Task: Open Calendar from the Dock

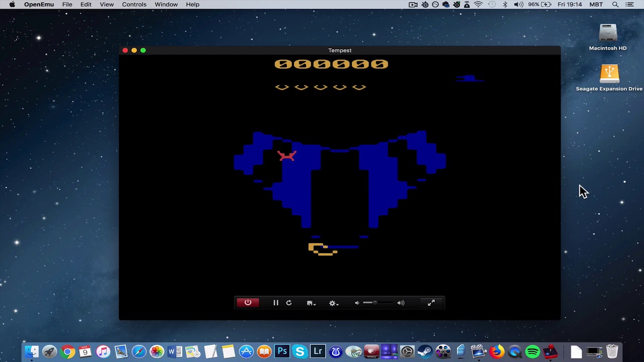Action: tap(86, 351)
